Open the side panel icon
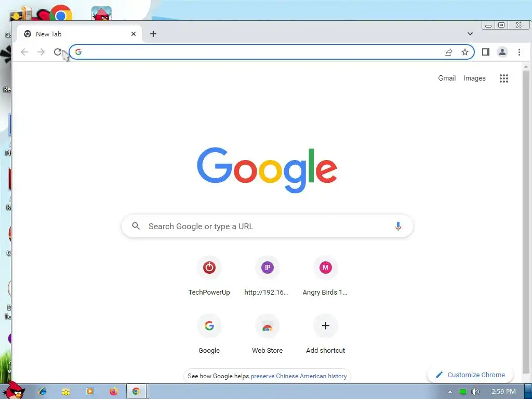Image resolution: width=532 pixels, height=399 pixels. click(486, 52)
